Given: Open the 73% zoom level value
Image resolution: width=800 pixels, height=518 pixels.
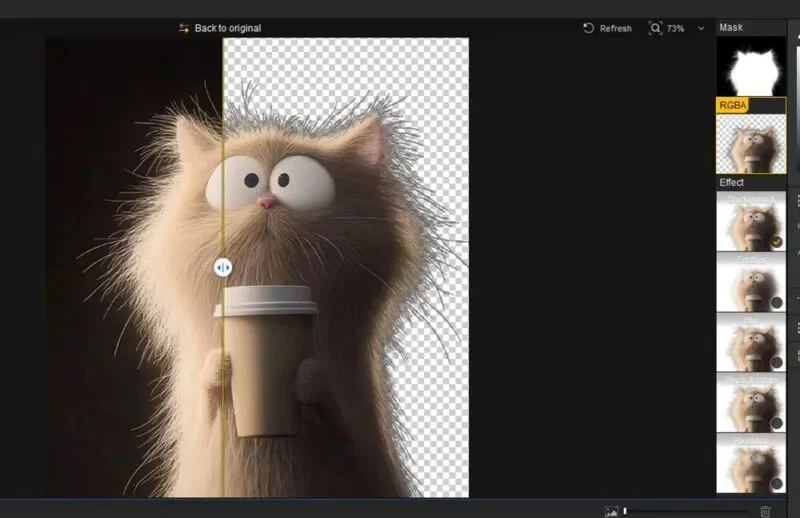Looking at the screenshot, I should coord(675,29).
